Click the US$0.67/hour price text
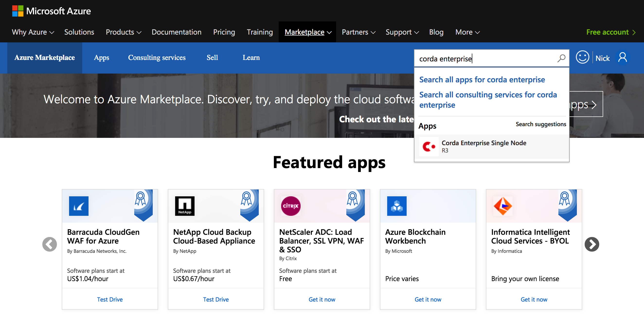Viewport: 644px width, 322px height. [194, 278]
